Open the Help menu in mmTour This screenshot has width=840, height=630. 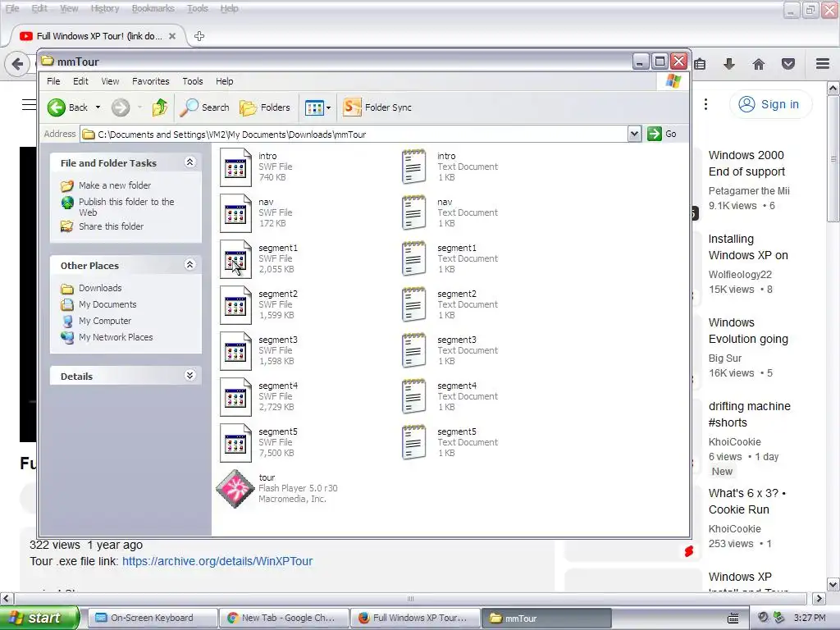click(x=225, y=81)
